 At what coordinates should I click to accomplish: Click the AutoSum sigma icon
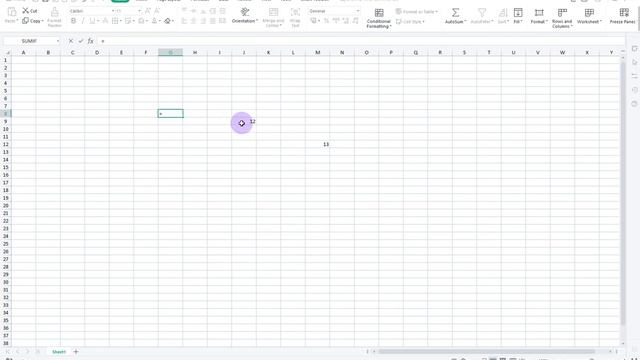point(456,13)
